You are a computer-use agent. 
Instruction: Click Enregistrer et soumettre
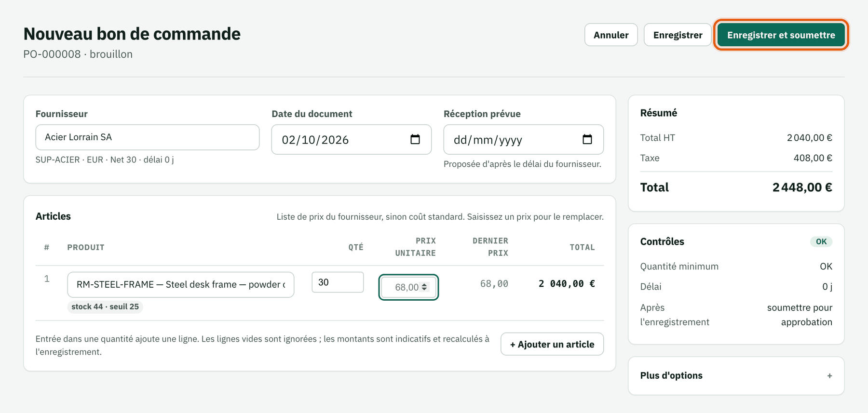point(781,35)
